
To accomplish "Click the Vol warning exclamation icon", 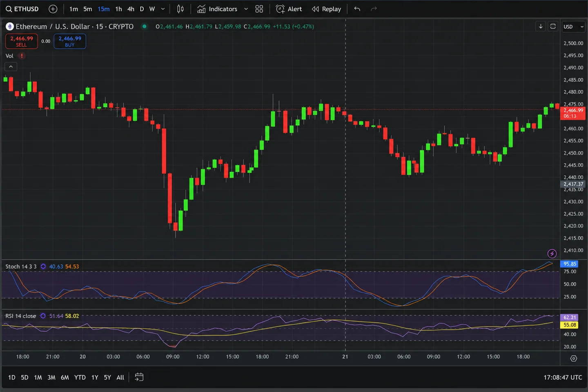I will (22, 56).
